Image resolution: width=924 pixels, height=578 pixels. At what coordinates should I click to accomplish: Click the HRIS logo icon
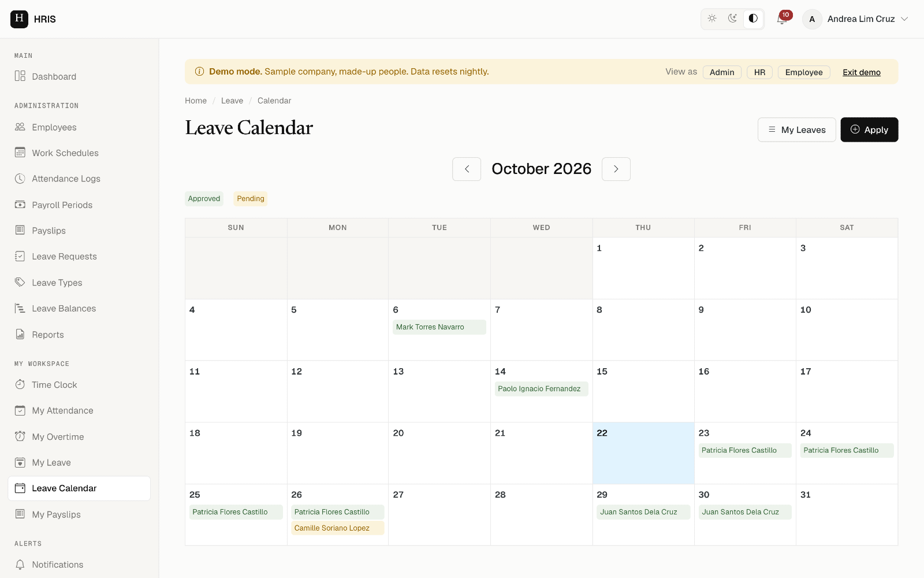pos(19,19)
